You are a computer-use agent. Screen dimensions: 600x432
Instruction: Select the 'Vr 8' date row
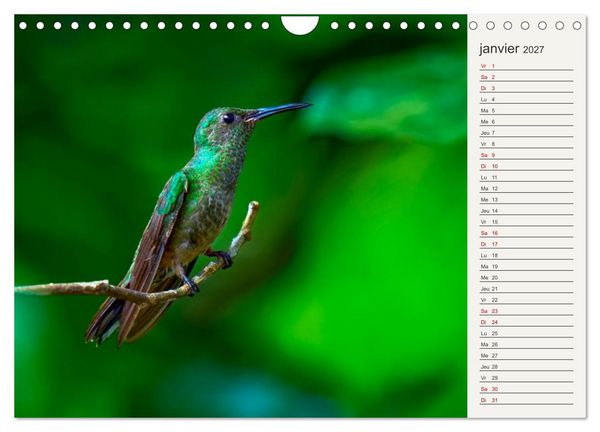tap(527, 143)
